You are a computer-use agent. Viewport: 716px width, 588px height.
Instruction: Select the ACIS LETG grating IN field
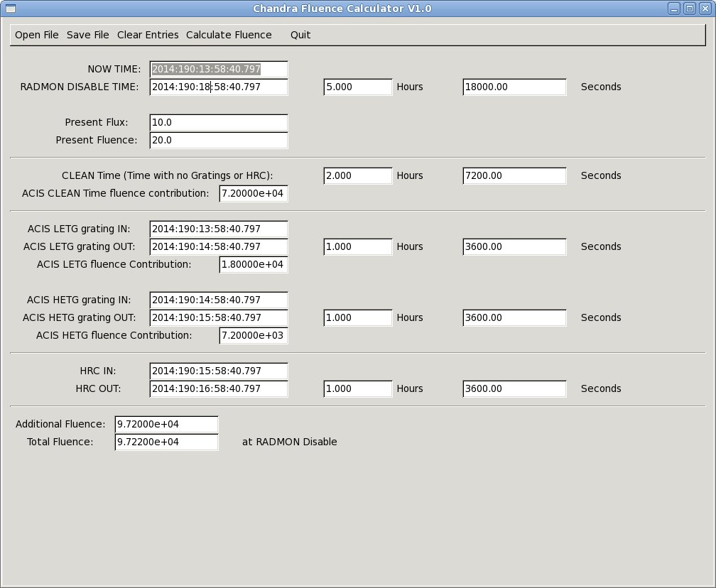[x=218, y=229]
